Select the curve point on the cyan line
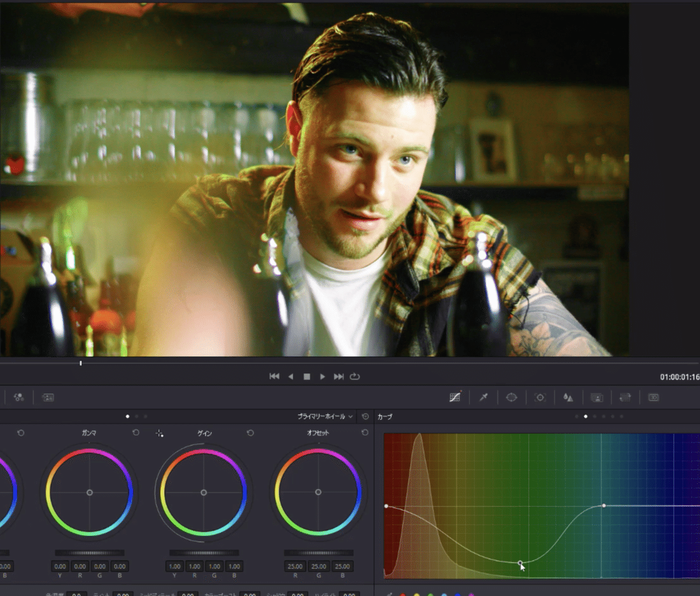This screenshot has width=700, height=596. [x=604, y=506]
